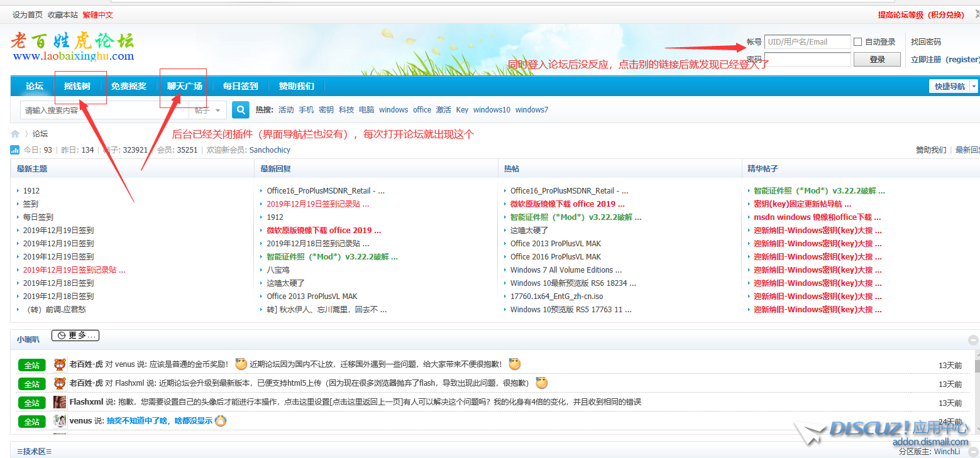Open the 老百姓虎论坛 logo
This screenshot has height=458, width=980.
coord(72,47)
